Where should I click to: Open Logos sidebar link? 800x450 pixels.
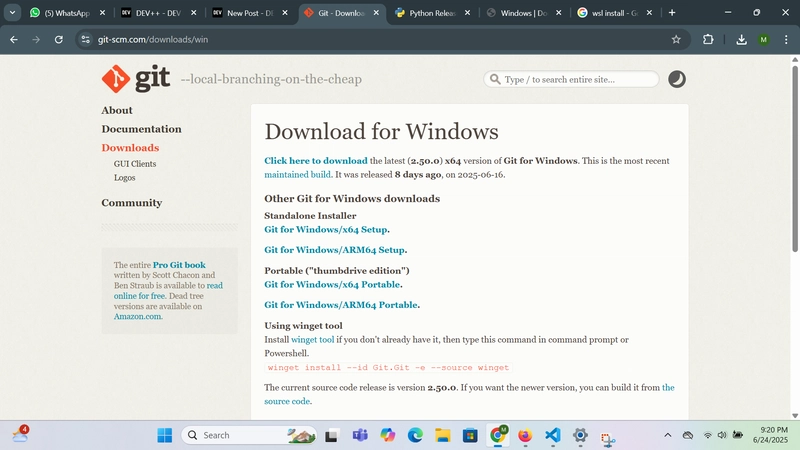point(124,178)
